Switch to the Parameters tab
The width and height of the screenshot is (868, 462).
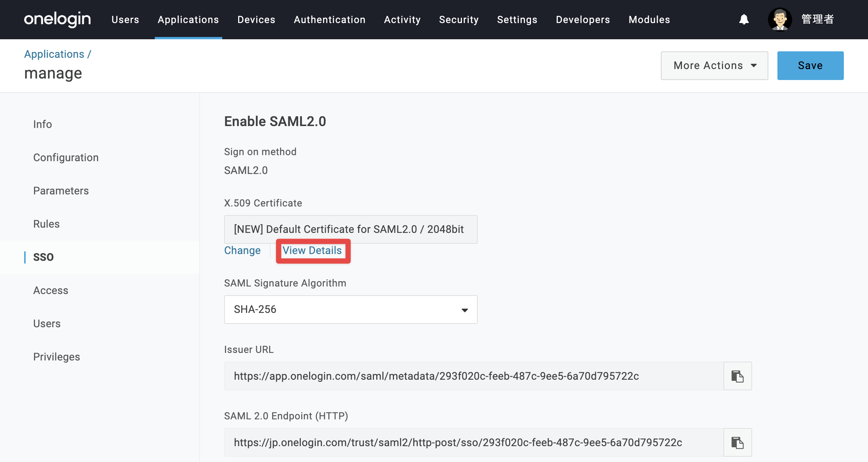click(x=61, y=191)
